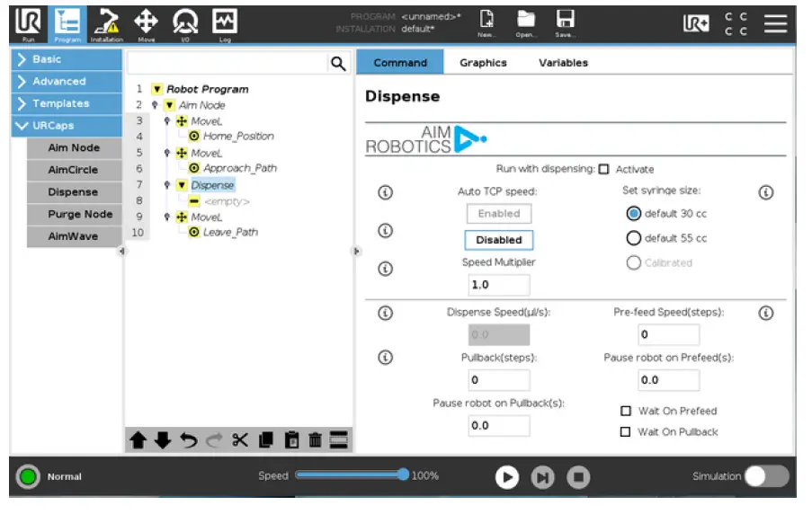This screenshot has width=812, height=514.
Task: Show info for Pullback steps
Action: (x=385, y=358)
